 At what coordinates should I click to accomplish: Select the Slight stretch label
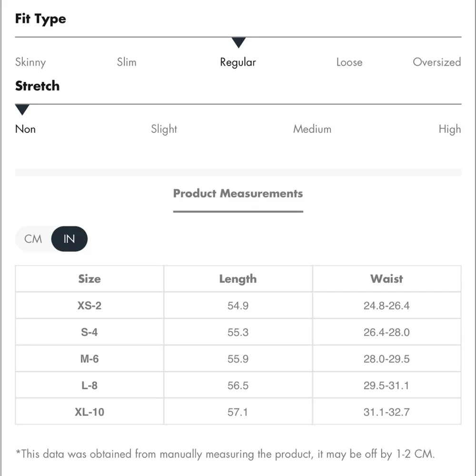click(x=164, y=129)
